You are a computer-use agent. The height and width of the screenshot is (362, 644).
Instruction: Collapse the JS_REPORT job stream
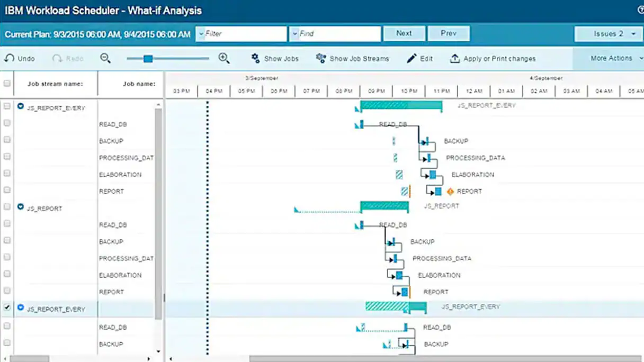point(20,207)
